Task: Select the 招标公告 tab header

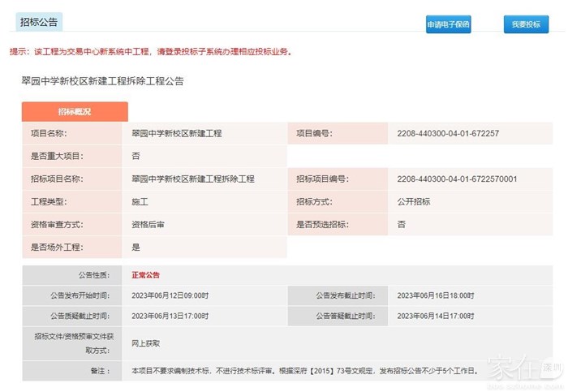Action: [38, 23]
